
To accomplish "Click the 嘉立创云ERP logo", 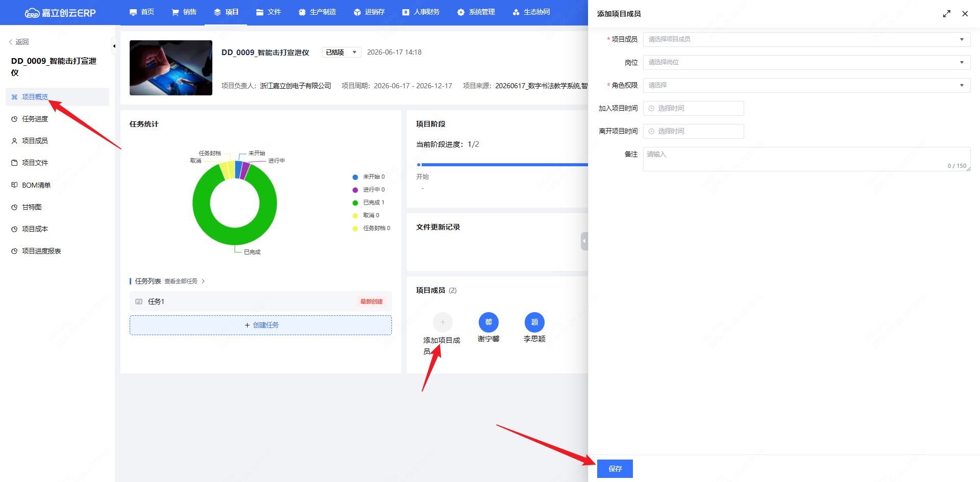I will tap(60, 13).
